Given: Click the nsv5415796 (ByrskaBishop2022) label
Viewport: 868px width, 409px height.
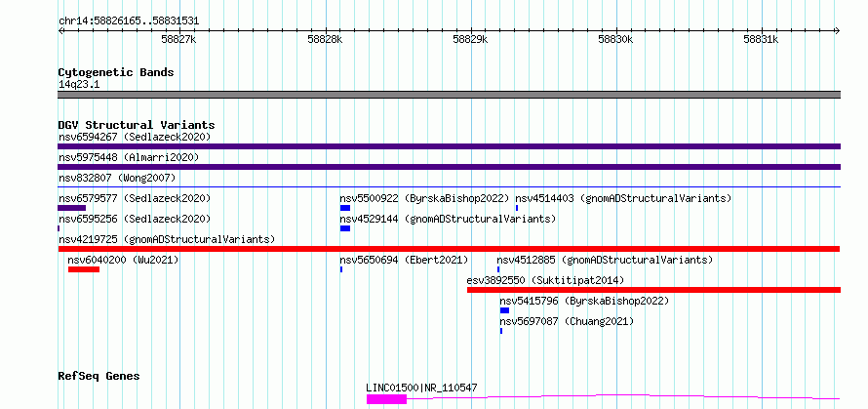Looking at the screenshot, I should click(584, 301).
